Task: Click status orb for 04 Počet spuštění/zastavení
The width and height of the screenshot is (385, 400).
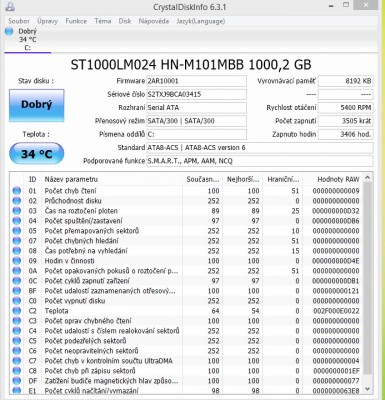Action: pyautogui.click(x=17, y=221)
